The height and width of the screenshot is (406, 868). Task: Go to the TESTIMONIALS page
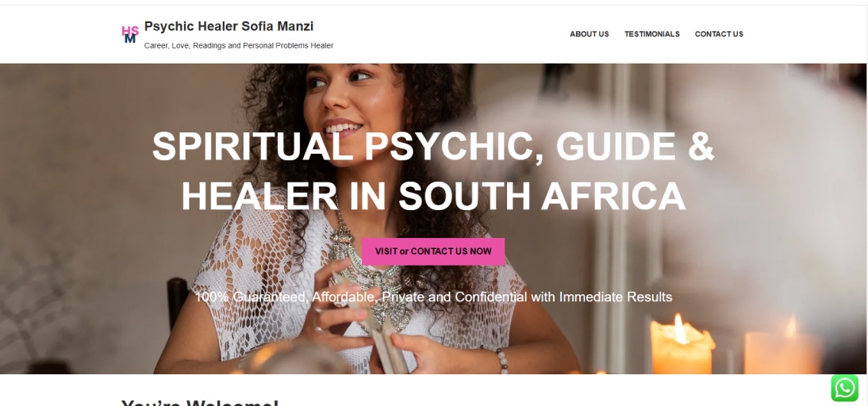pos(651,34)
